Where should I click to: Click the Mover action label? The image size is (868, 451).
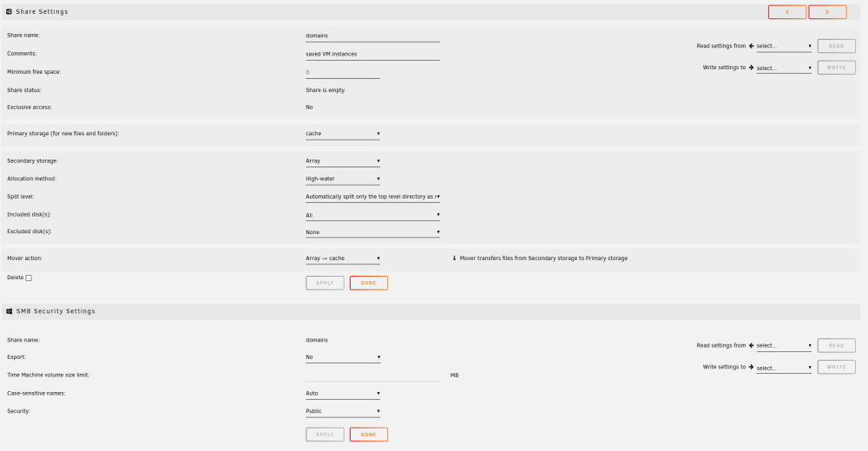25,258
